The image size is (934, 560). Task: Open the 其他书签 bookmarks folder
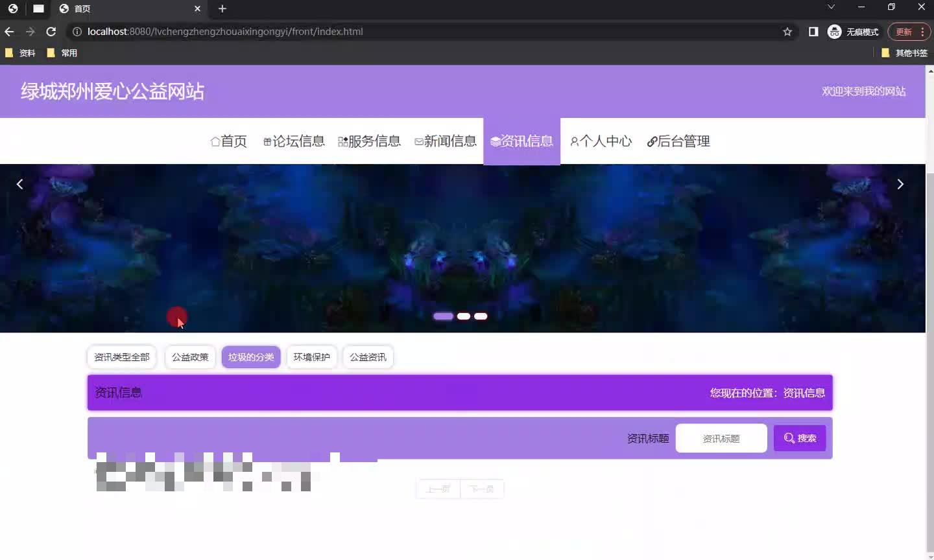pyautogui.click(x=904, y=53)
